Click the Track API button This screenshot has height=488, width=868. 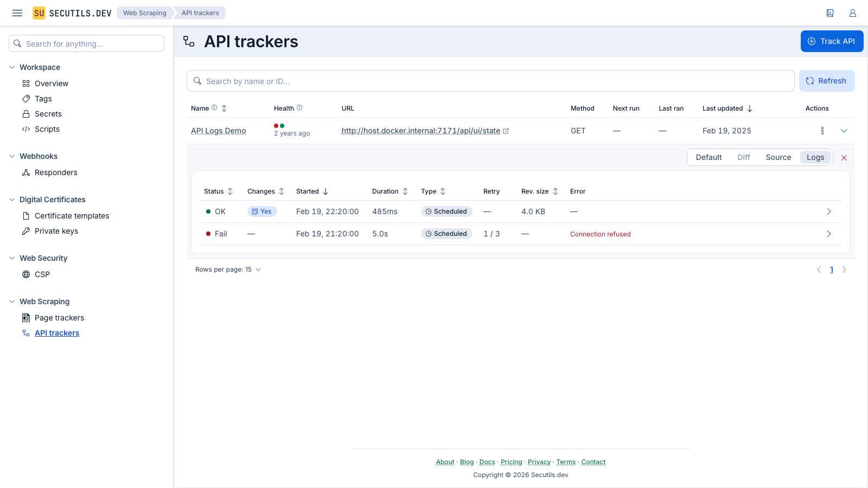coord(832,41)
